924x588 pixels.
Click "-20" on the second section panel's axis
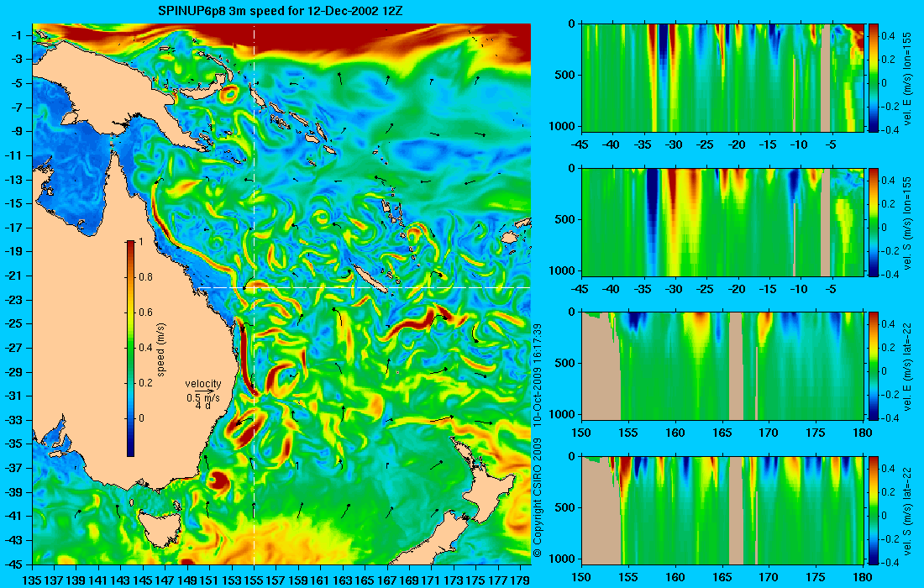[x=738, y=289]
